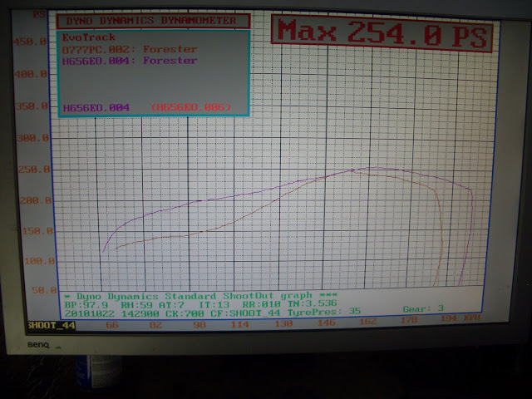Click the 150.0 axis value

click(x=38, y=231)
